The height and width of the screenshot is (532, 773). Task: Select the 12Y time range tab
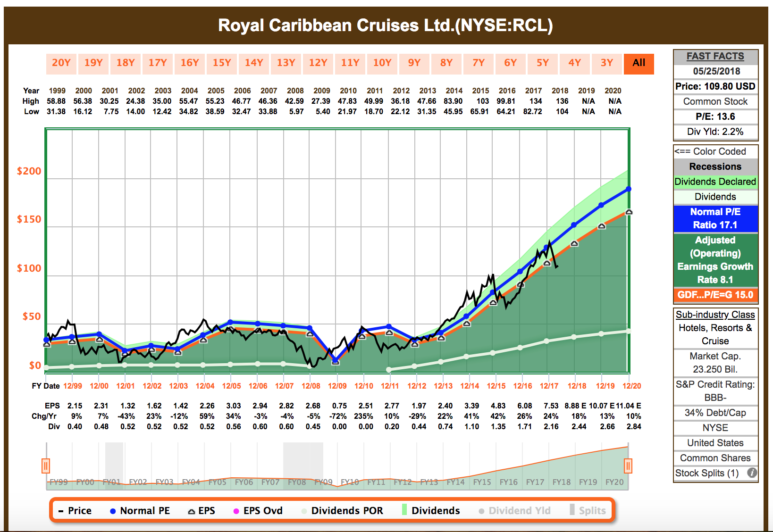[318, 64]
